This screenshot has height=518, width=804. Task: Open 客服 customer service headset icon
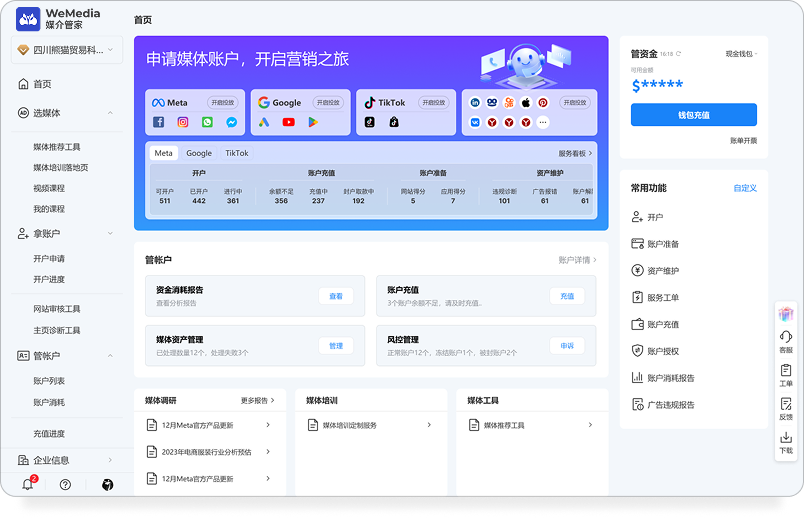[785, 338]
